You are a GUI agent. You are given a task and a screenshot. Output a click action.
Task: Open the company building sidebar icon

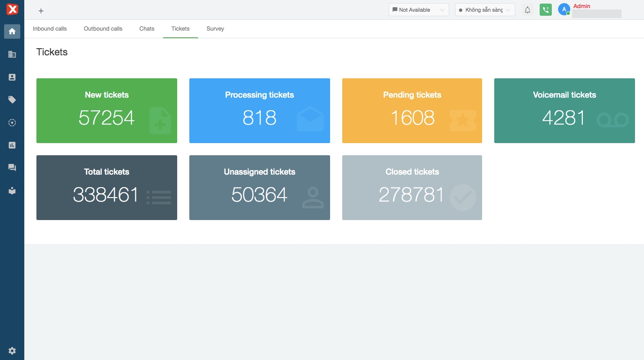click(x=12, y=54)
